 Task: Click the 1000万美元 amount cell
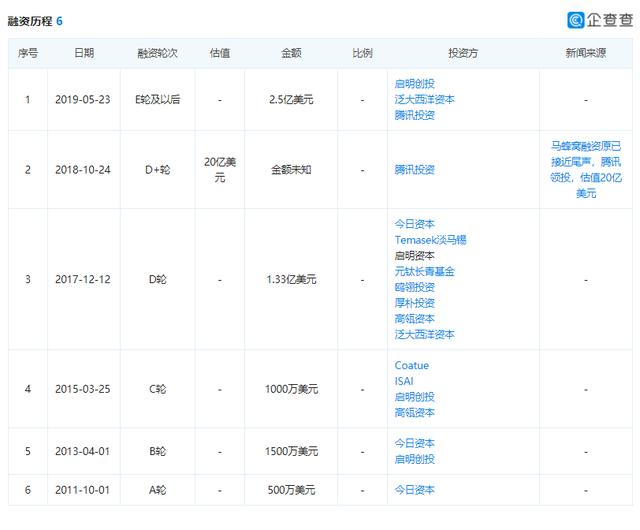291,389
